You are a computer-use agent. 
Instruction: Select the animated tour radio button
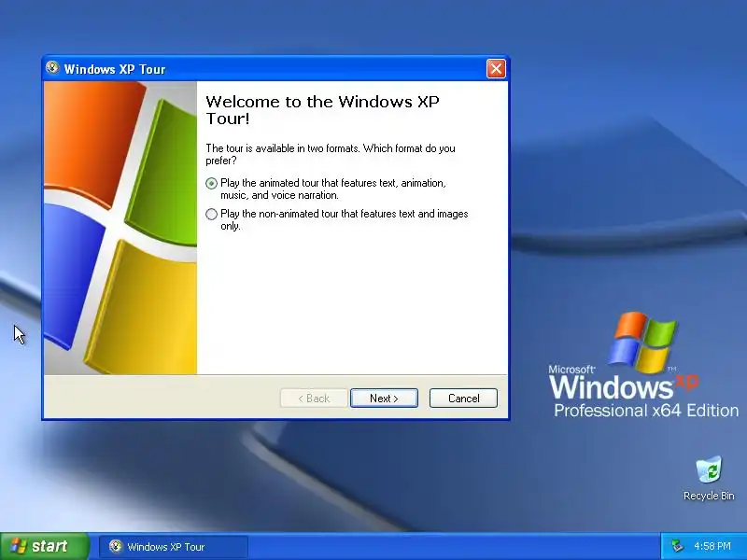click(212, 183)
